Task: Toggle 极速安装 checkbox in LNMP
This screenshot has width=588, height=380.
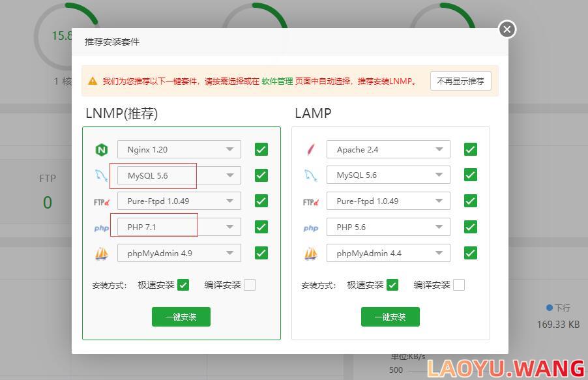Action: (183, 285)
